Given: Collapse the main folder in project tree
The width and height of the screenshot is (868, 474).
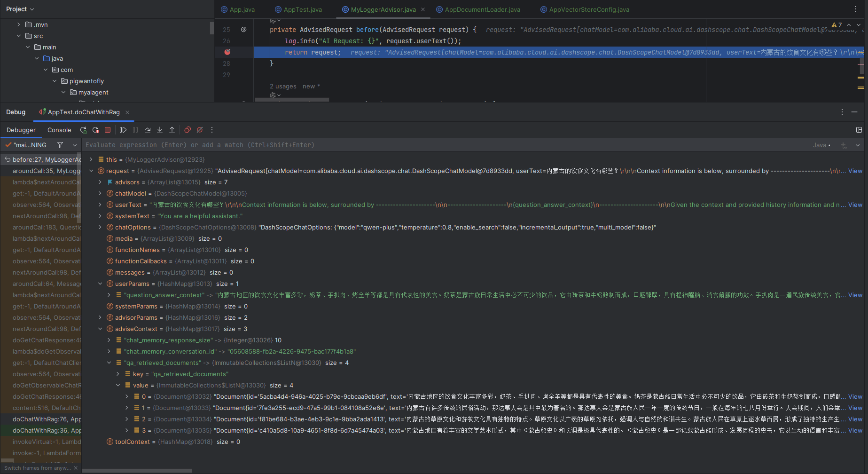Looking at the screenshot, I should click(x=28, y=47).
